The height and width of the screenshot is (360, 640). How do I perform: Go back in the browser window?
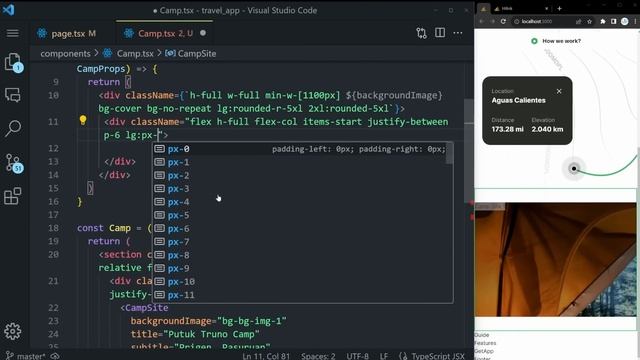point(482,21)
